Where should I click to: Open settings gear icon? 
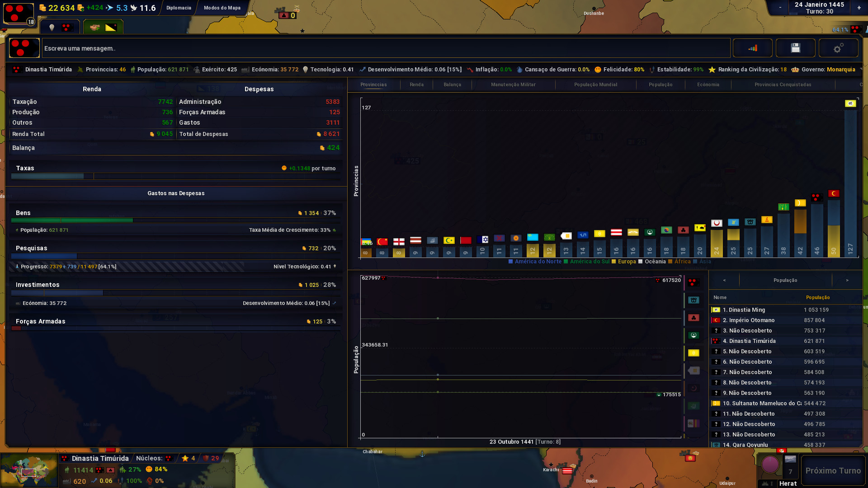(x=838, y=48)
